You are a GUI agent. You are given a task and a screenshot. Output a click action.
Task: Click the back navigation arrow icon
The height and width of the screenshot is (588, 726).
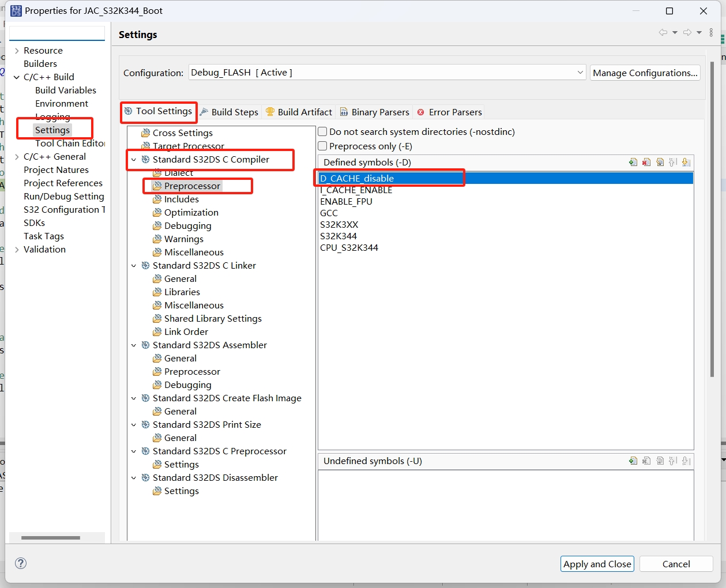(x=663, y=32)
